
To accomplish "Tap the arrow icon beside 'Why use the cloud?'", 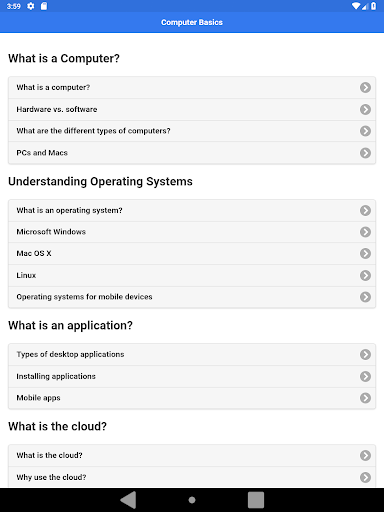I will [x=365, y=477].
